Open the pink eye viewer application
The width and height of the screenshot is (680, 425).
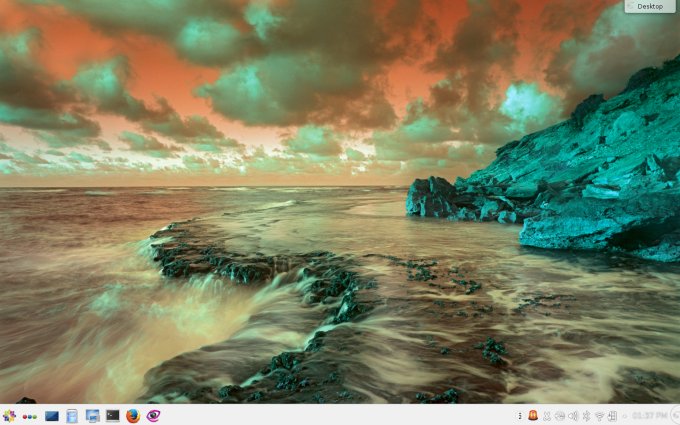(x=153, y=416)
